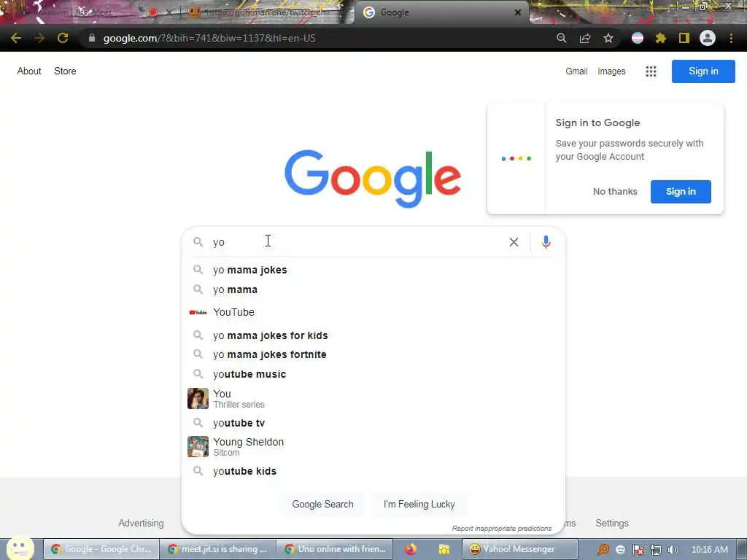Open the Action Center flag tray icon
747x560 pixels.
click(x=638, y=550)
